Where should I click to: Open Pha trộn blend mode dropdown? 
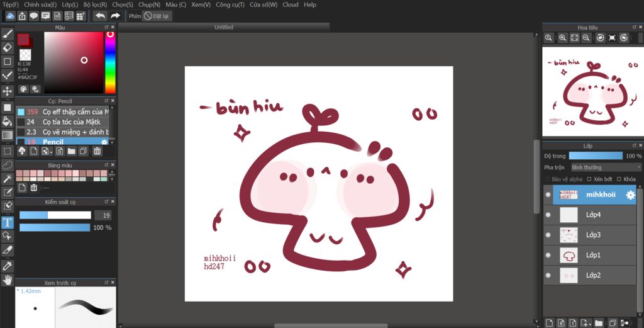click(x=606, y=167)
